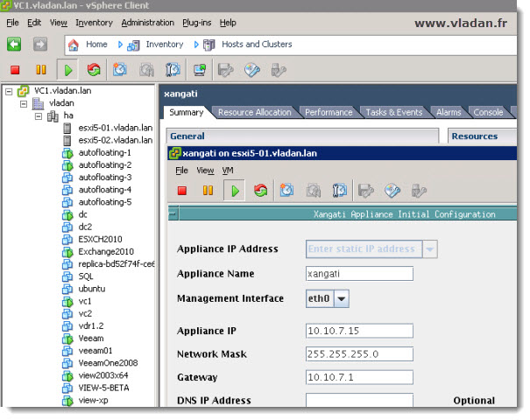Select the vdr1.2 virtual machine
This screenshot has height=420, width=530.
[90, 326]
